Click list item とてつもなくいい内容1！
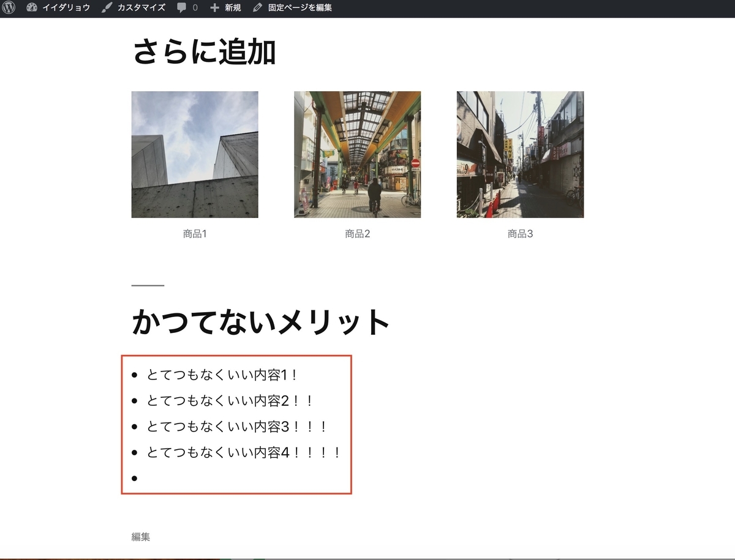Viewport: 735px width, 560px height. (223, 375)
